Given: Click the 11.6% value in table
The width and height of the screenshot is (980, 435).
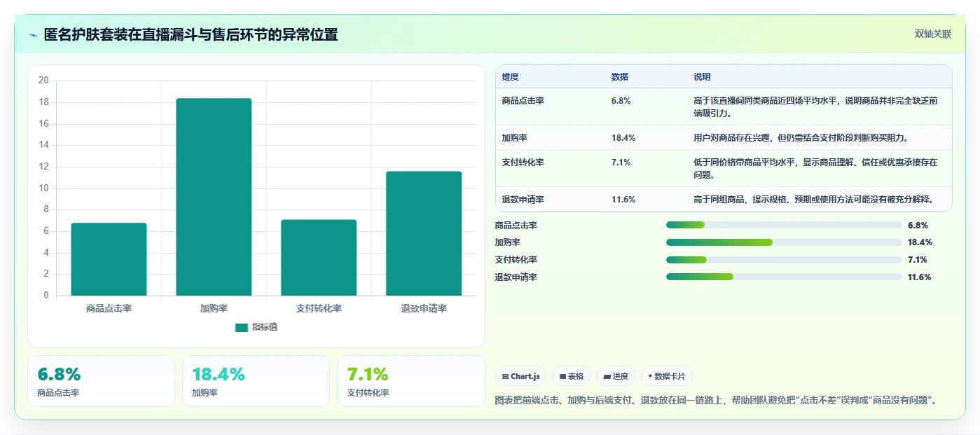Looking at the screenshot, I should pyautogui.click(x=623, y=200).
